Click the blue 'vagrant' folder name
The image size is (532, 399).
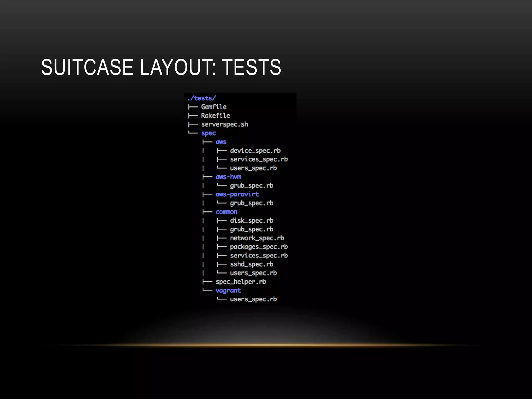point(228,291)
